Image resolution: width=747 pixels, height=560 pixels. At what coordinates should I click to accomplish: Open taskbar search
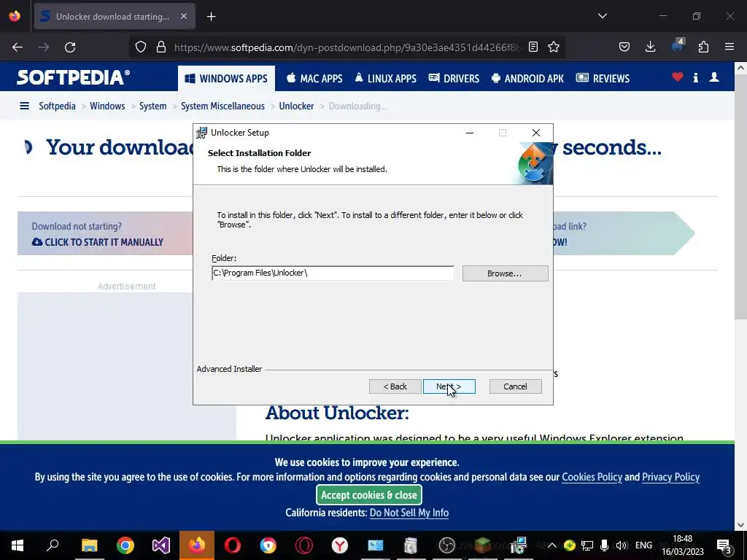53,545
